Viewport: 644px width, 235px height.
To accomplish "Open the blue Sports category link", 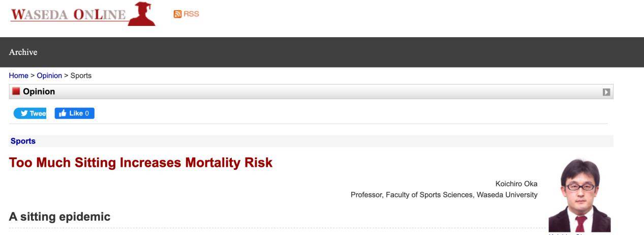I will 23,141.
